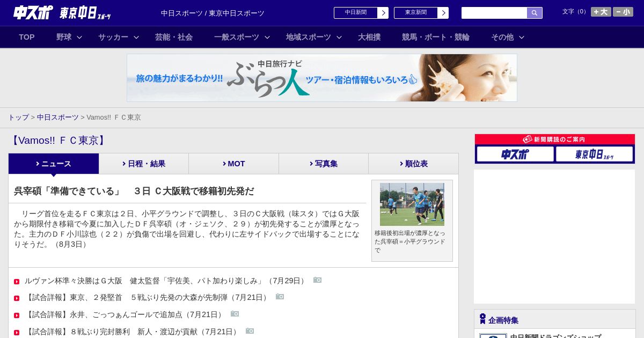644x338 pixels.
Task: Open 地域スポーツ navigation menu
Action: 309,37
